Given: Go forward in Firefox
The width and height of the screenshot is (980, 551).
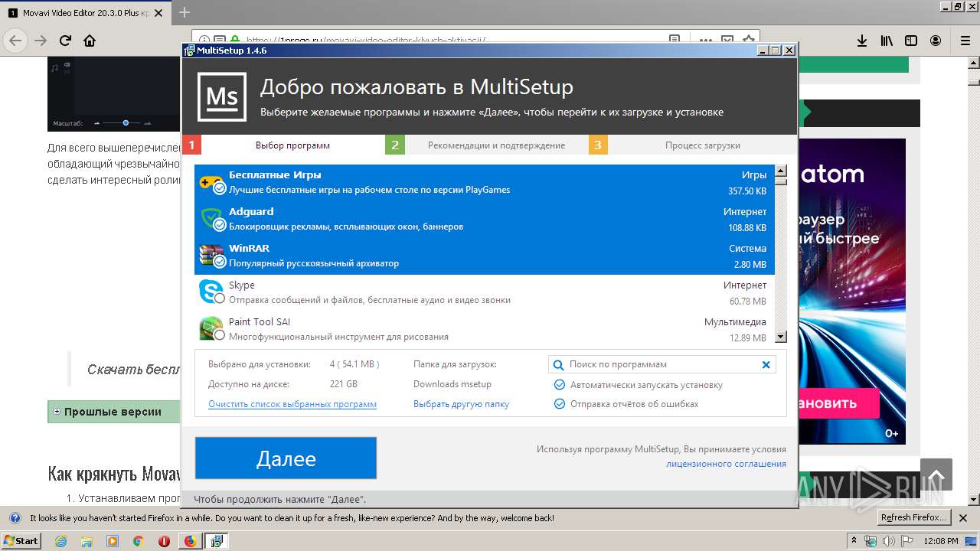Looking at the screenshot, I should (x=41, y=41).
